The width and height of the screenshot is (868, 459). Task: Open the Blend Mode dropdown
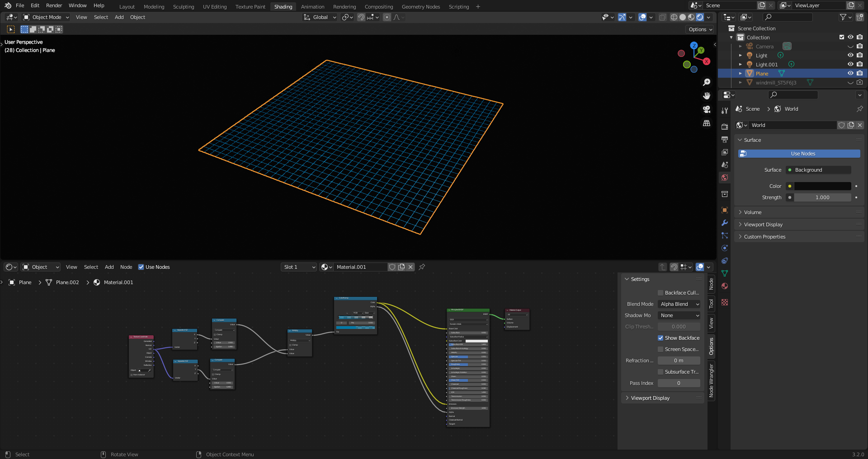point(679,304)
